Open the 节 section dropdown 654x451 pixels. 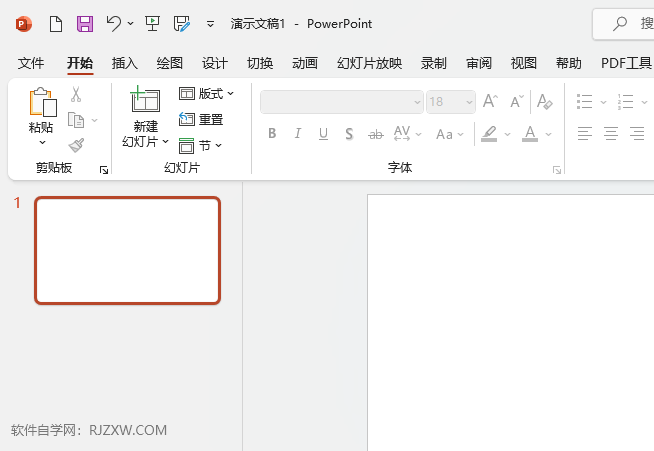click(x=200, y=146)
